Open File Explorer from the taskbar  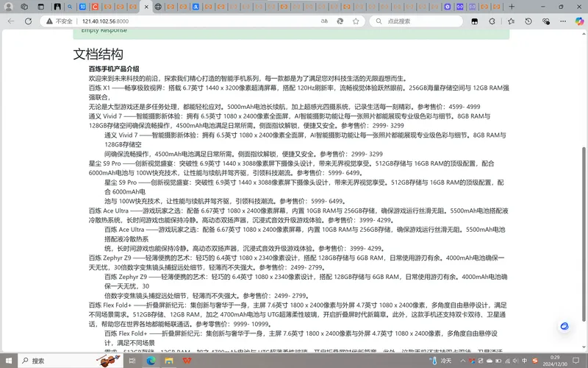click(x=169, y=361)
